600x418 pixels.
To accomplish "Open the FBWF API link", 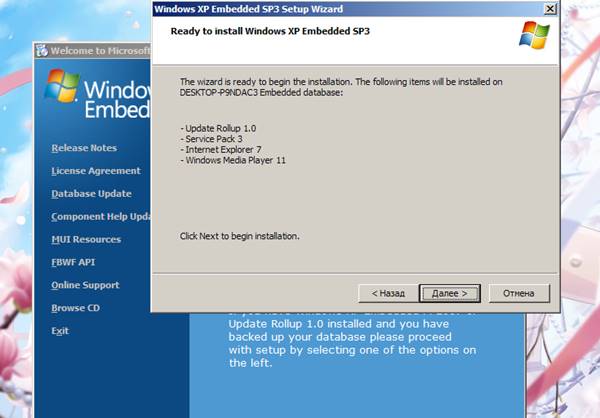I will point(73,262).
